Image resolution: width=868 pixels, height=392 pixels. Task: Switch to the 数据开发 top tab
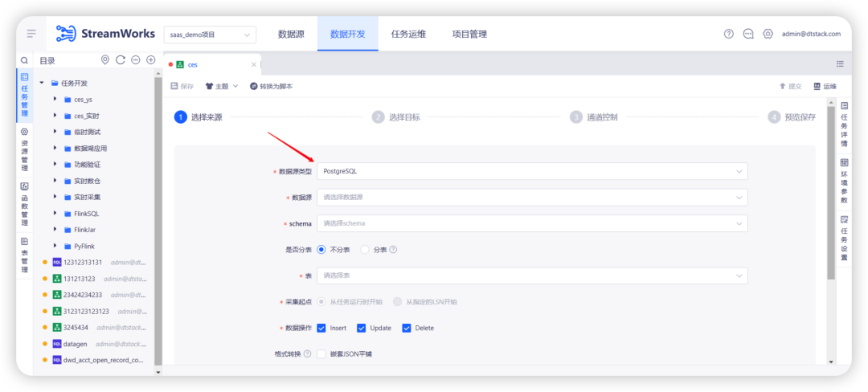[x=348, y=34]
